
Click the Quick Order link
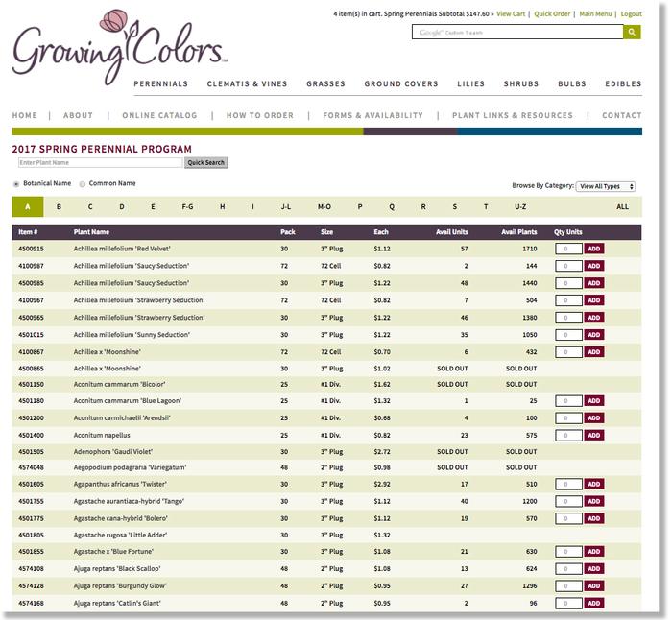(552, 14)
